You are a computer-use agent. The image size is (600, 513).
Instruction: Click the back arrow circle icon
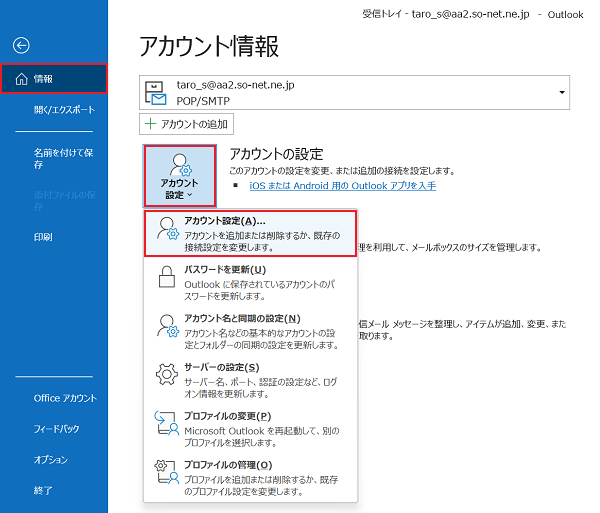(x=21, y=44)
